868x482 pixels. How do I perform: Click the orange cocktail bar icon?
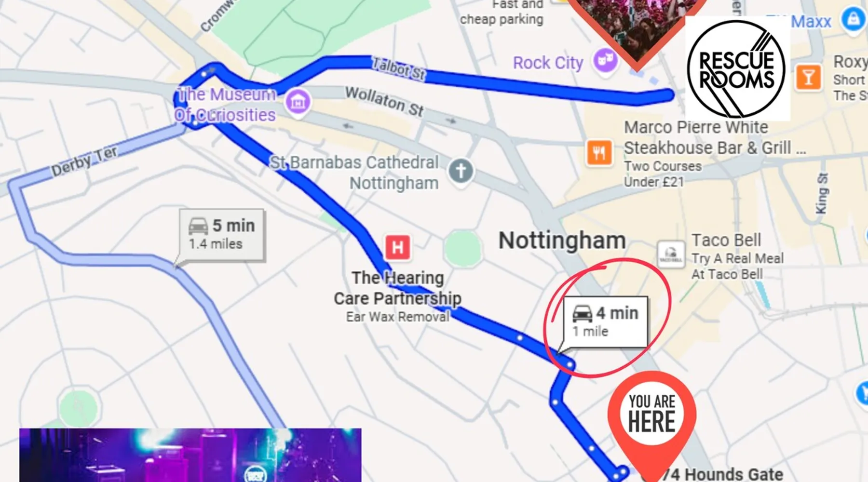pyautogui.click(x=808, y=77)
